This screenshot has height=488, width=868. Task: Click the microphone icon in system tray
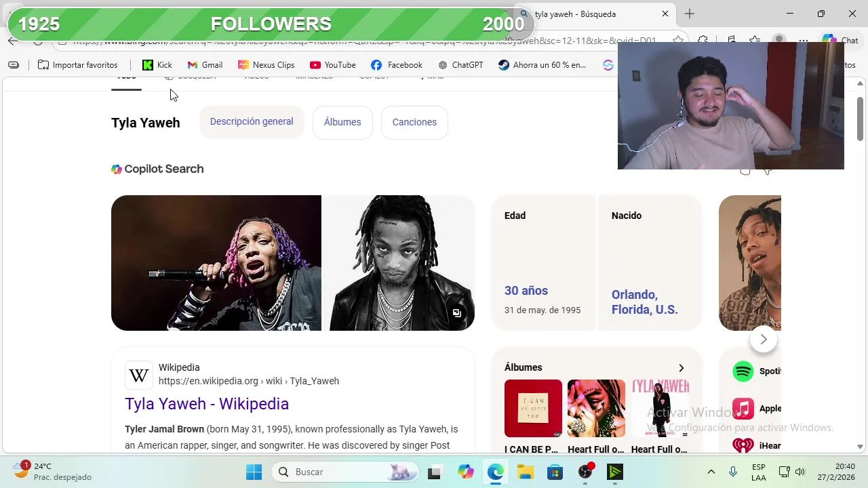click(733, 472)
